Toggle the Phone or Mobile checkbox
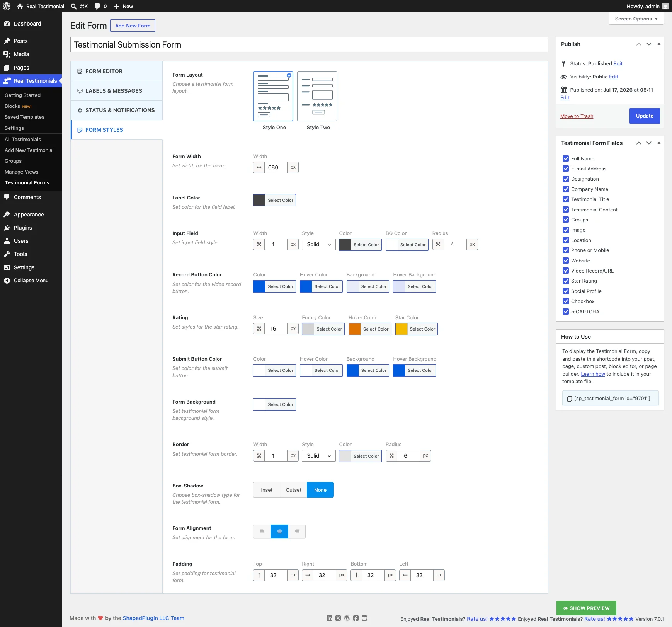 tap(566, 250)
